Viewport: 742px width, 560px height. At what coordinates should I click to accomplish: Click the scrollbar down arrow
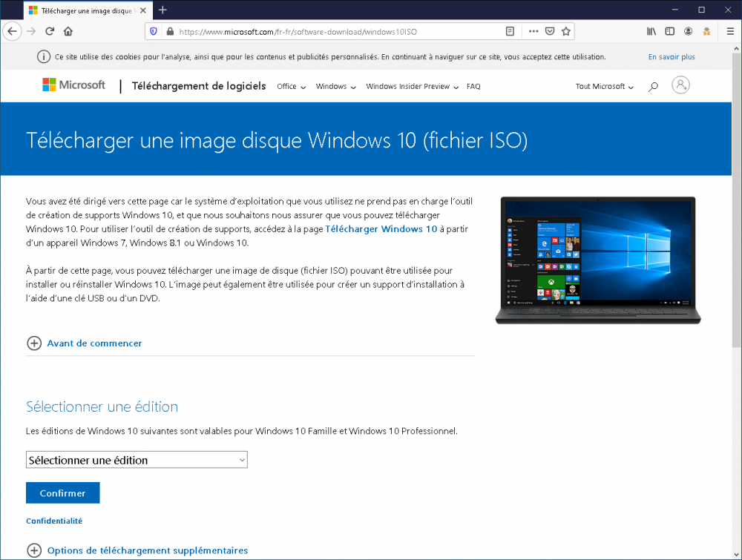tap(736, 554)
